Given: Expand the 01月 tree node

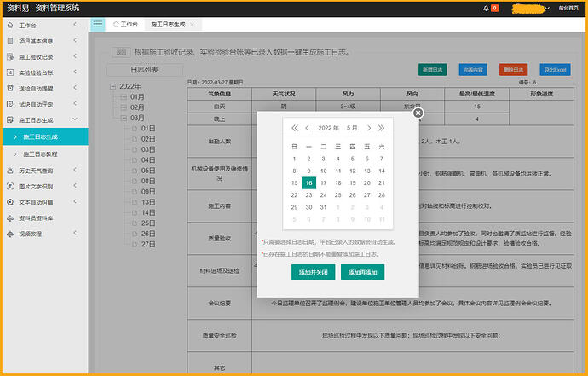Looking at the screenshot, I should click(x=124, y=97).
